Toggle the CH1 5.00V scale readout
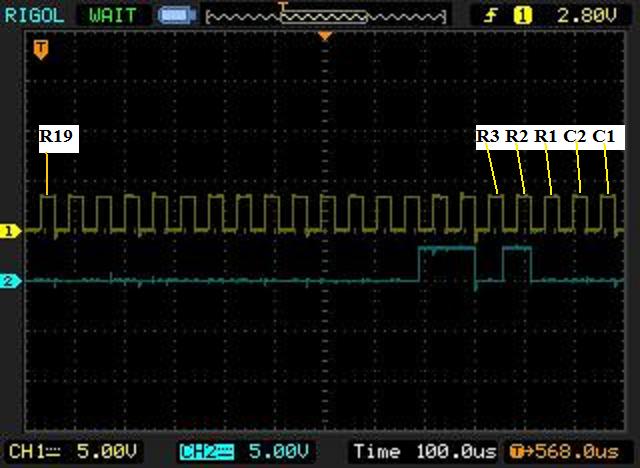The image size is (640, 468). [77, 449]
